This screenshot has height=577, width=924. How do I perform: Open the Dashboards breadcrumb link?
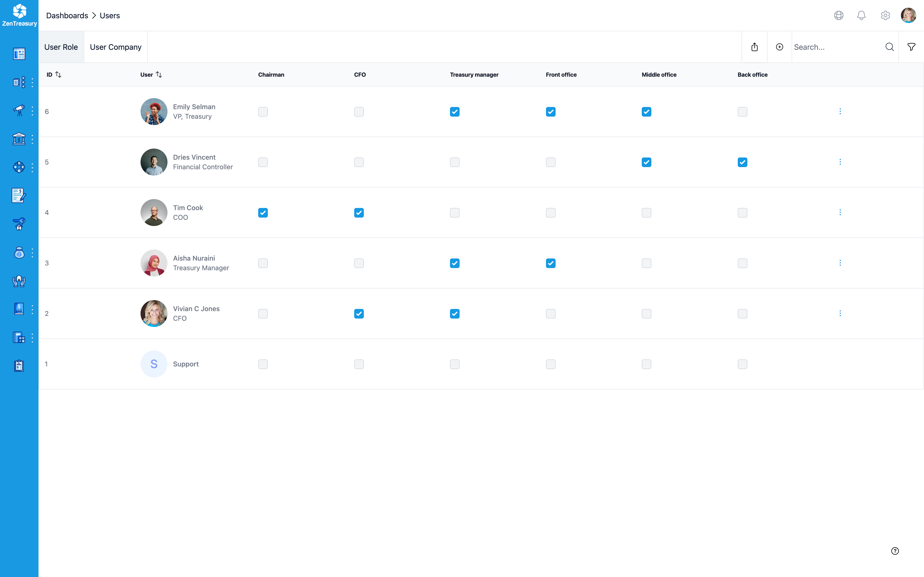(67, 16)
